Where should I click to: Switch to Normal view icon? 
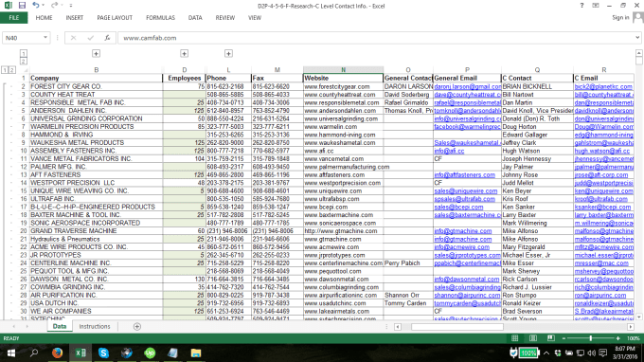(x=514, y=338)
